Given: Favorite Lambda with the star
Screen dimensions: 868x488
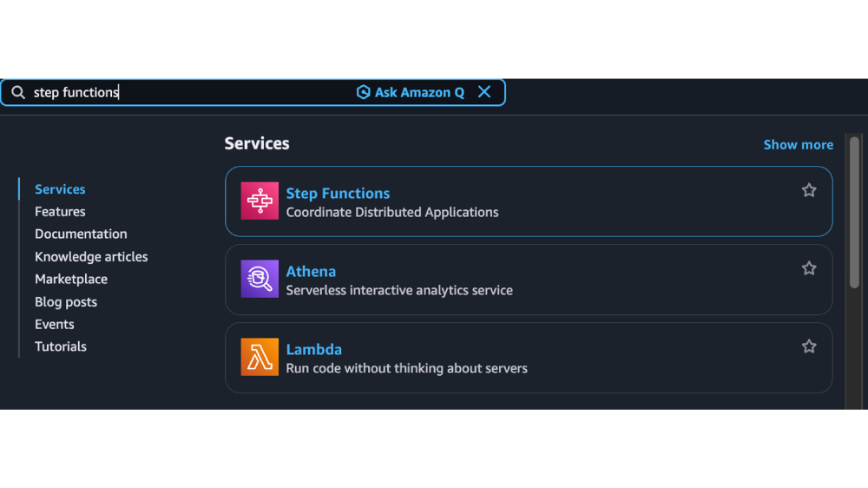Looking at the screenshot, I should click(809, 346).
